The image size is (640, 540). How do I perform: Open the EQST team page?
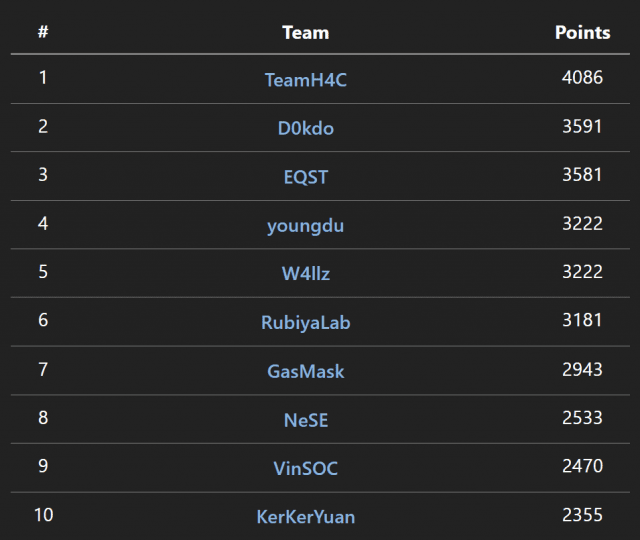pos(305,177)
